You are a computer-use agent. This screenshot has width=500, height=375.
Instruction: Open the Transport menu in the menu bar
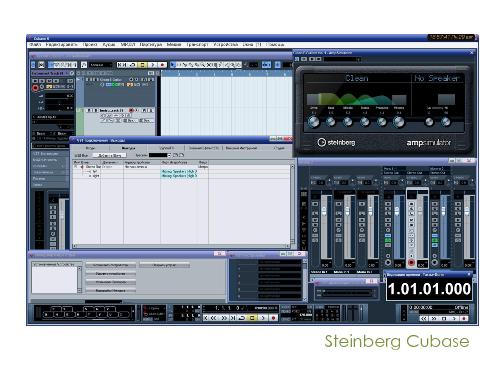click(197, 44)
